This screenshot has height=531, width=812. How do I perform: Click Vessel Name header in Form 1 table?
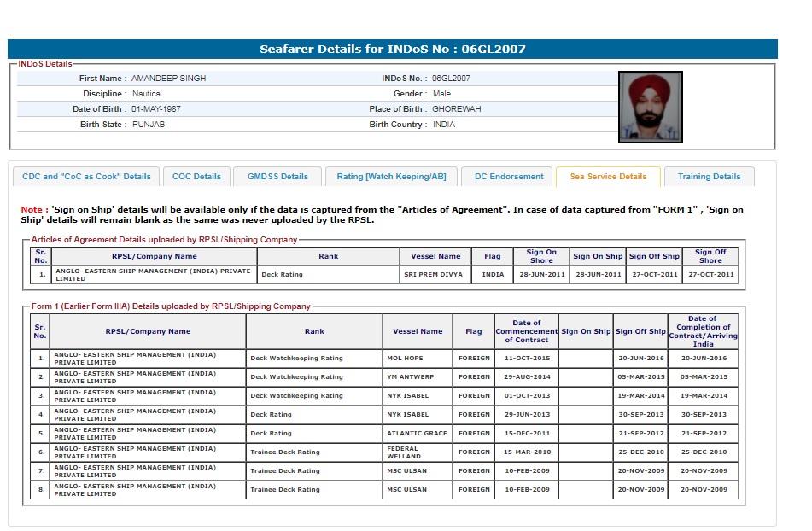click(418, 331)
